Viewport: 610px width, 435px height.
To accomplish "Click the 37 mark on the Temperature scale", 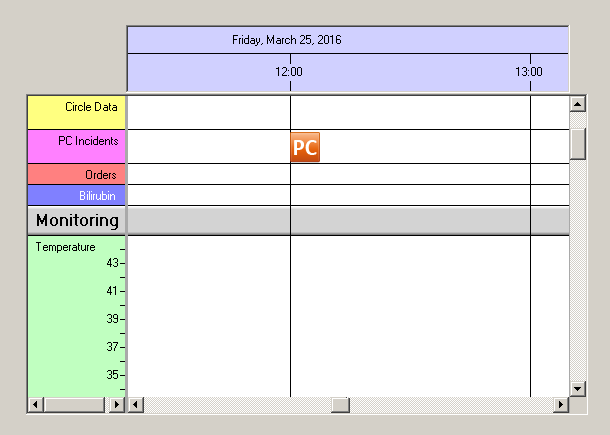I will (112, 347).
